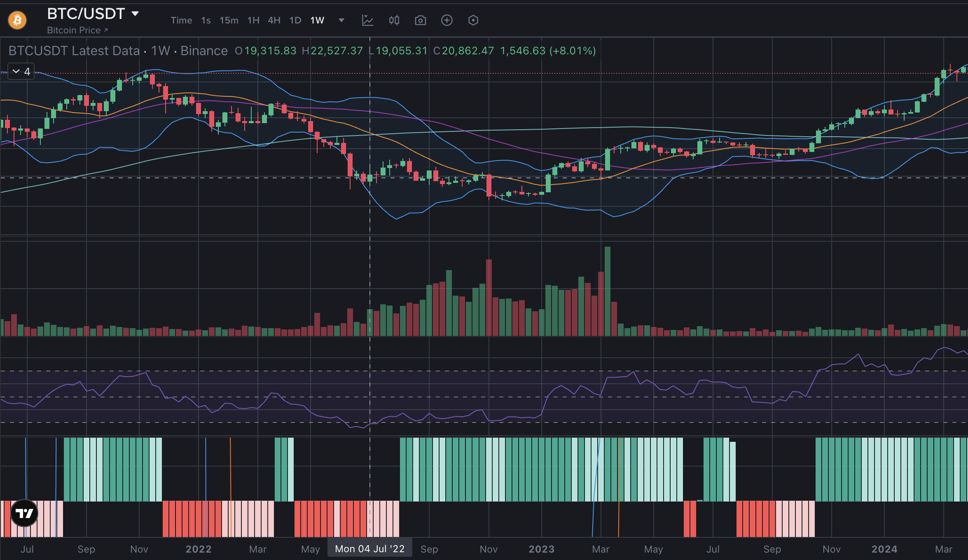968x560 pixels.
Task: Click the open price value 19,315.83
Action: tap(271, 51)
